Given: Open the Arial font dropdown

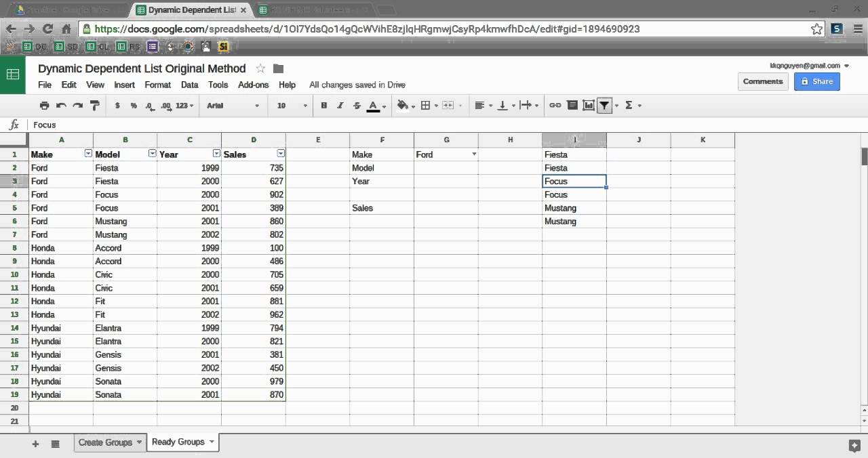Looking at the screenshot, I should coord(233,105).
